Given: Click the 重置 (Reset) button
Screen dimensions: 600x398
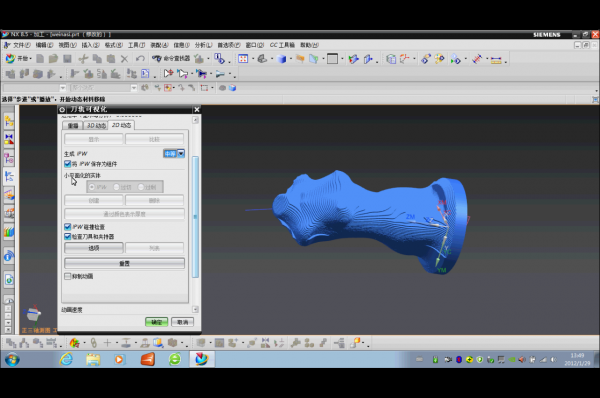Looking at the screenshot, I should tap(124, 263).
